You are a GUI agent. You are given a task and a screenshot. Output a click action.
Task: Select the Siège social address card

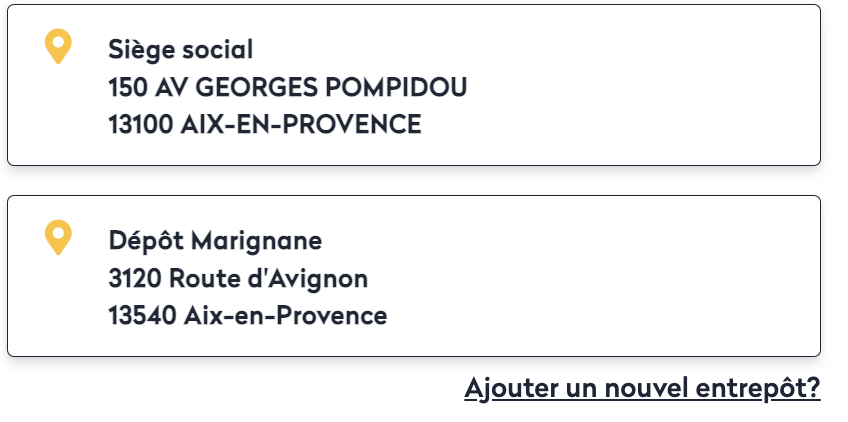(x=600, y=86)
